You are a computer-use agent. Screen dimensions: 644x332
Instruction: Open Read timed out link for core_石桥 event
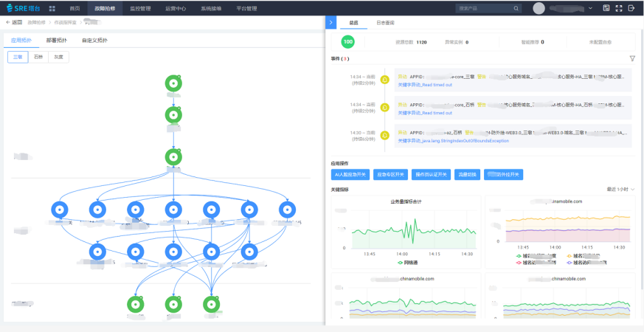(425, 113)
